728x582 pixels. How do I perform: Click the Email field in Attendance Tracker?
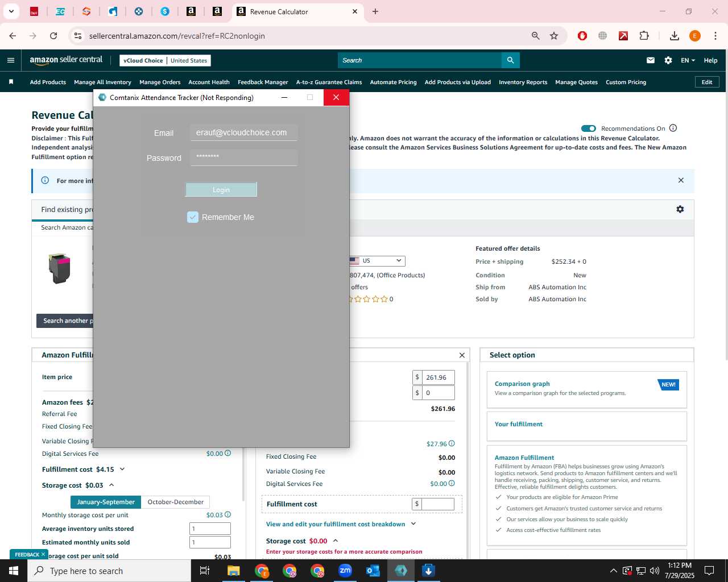(243, 132)
